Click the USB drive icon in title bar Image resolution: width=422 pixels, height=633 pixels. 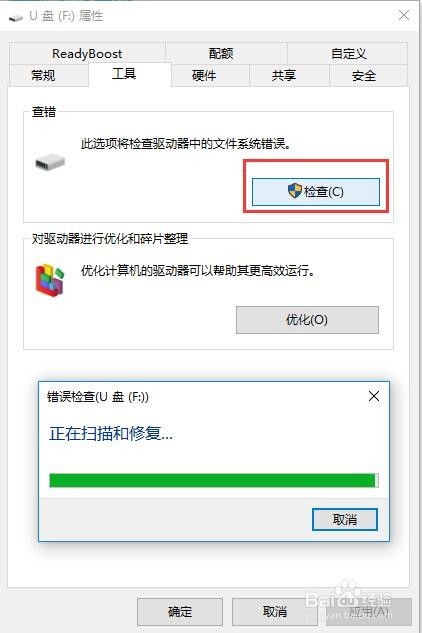[x=16, y=17]
